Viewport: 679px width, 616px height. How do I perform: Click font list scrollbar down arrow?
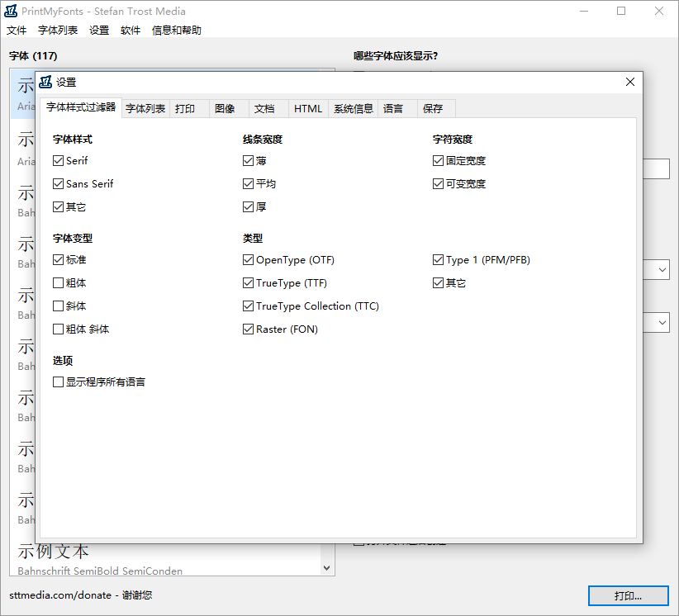pos(327,568)
